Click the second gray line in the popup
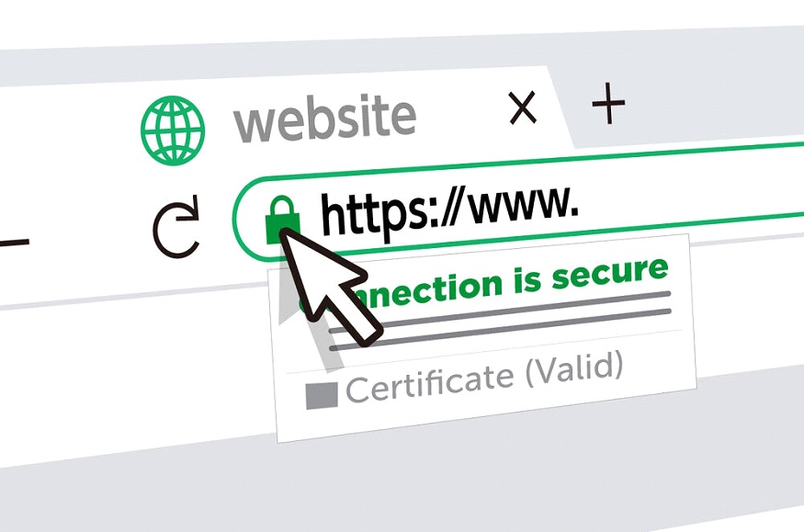This screenshot has height=532, width=804. (500, 330)
